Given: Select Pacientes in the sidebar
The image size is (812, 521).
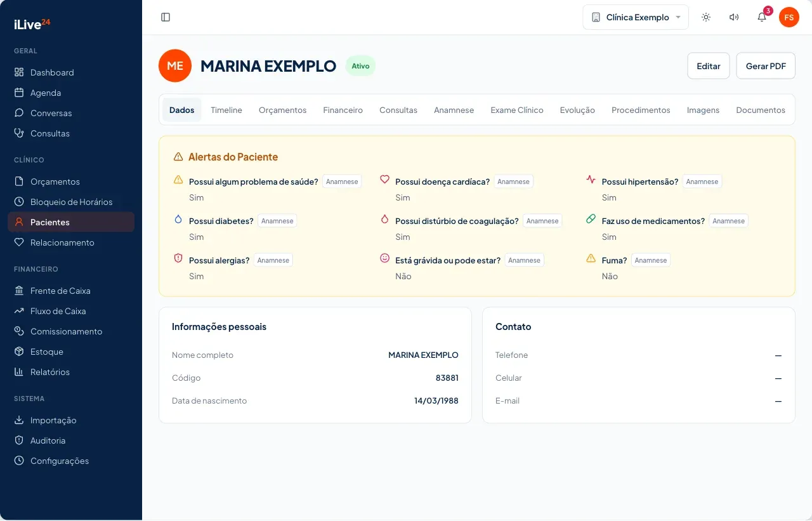Looking at the screenshot, I should [71, 222].
